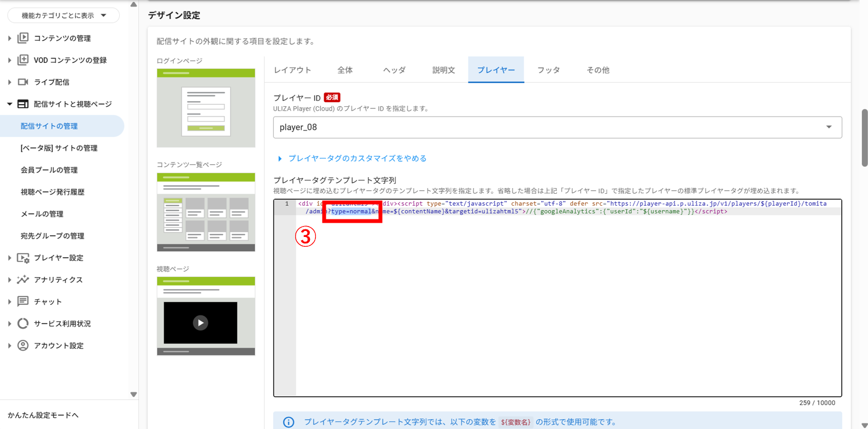Collapse the 配信サイトと視聴ページ tree section

pos(10,104)
